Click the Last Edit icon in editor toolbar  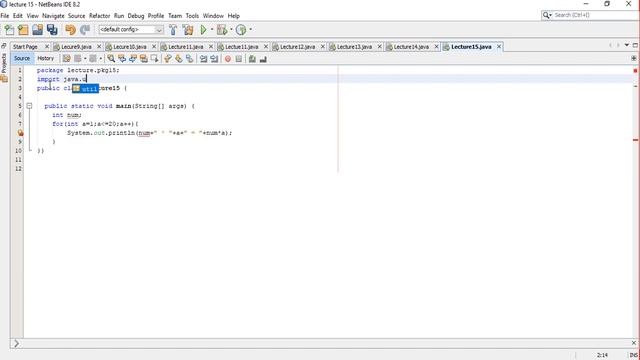click(x=67, y=59)
